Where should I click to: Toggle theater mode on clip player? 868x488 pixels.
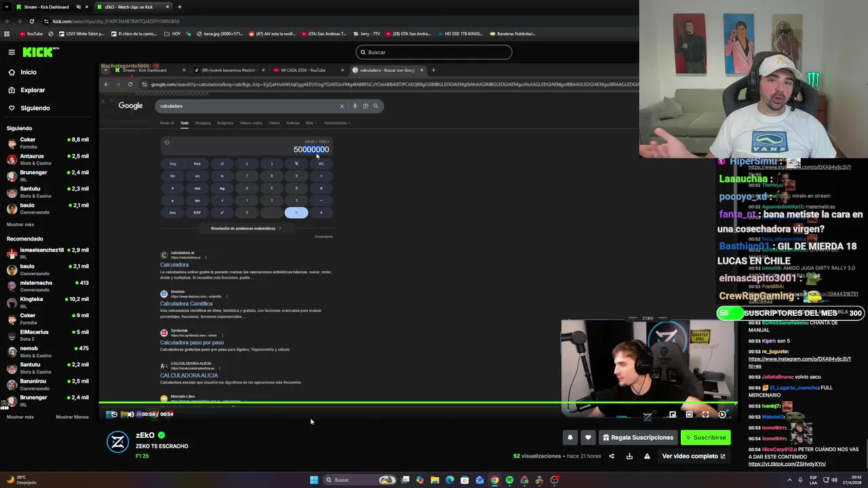(689, 414)
